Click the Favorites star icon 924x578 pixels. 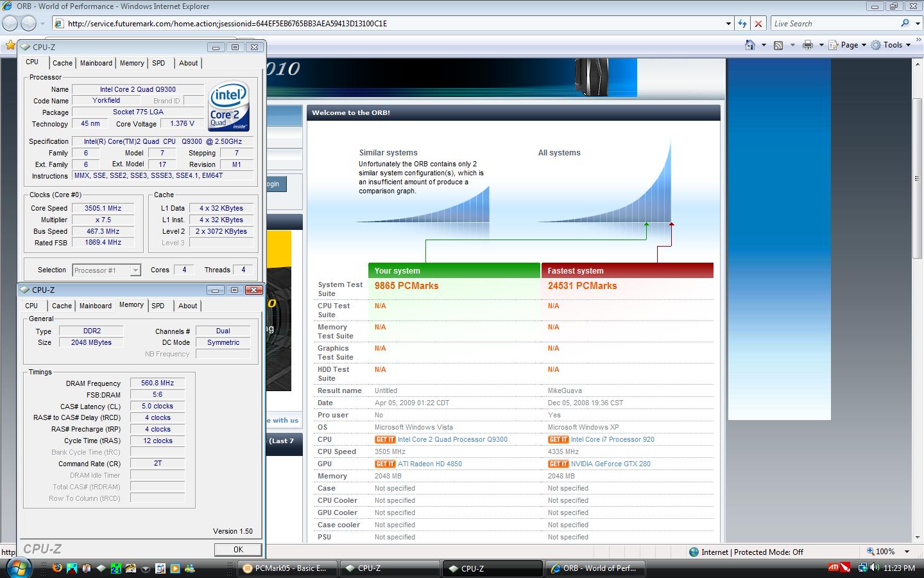[10, 45]
